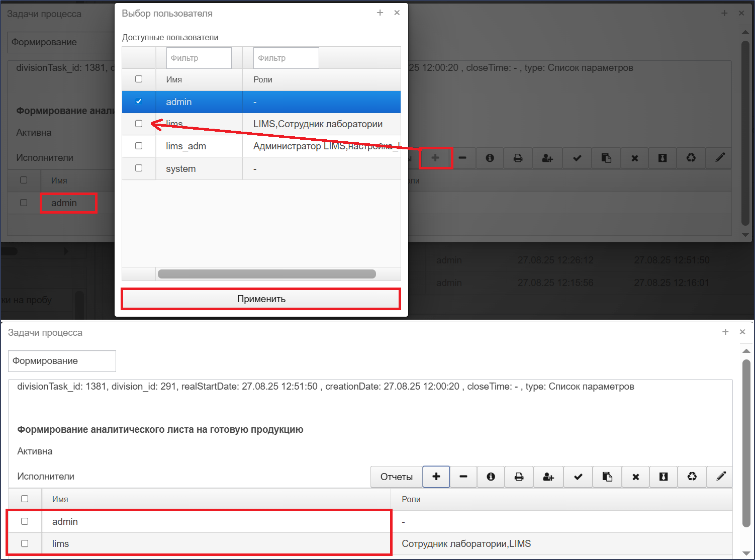This screenshot has height=560, width=755.
Task: Open task info in the lower window's toolbar
Action: pos(491,477)
